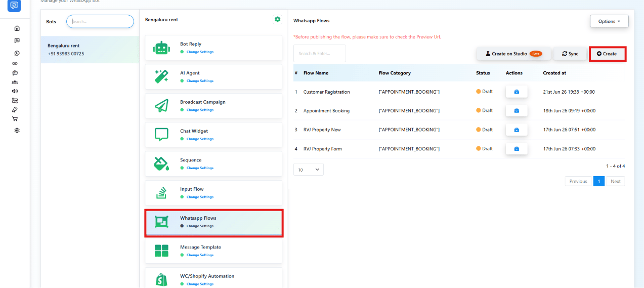644x288 pixels.
Task: Click the Appointment Booking flow name
Action: point(326,111)
